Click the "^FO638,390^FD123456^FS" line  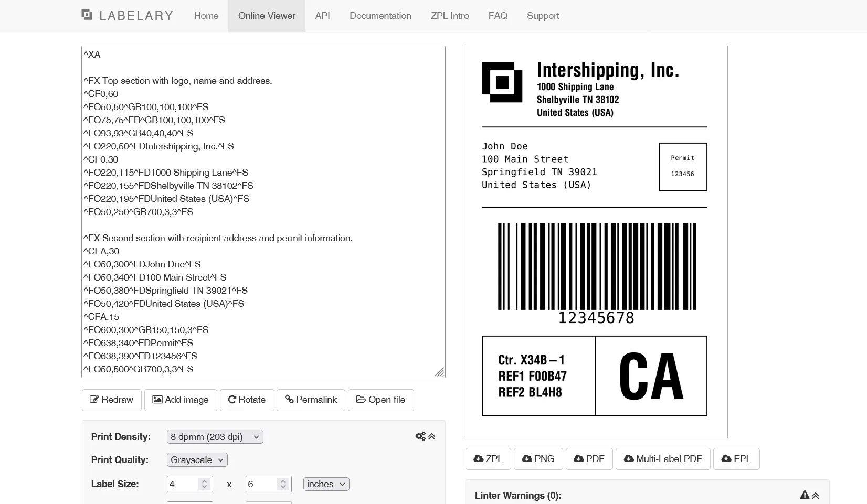coord(141,356)
